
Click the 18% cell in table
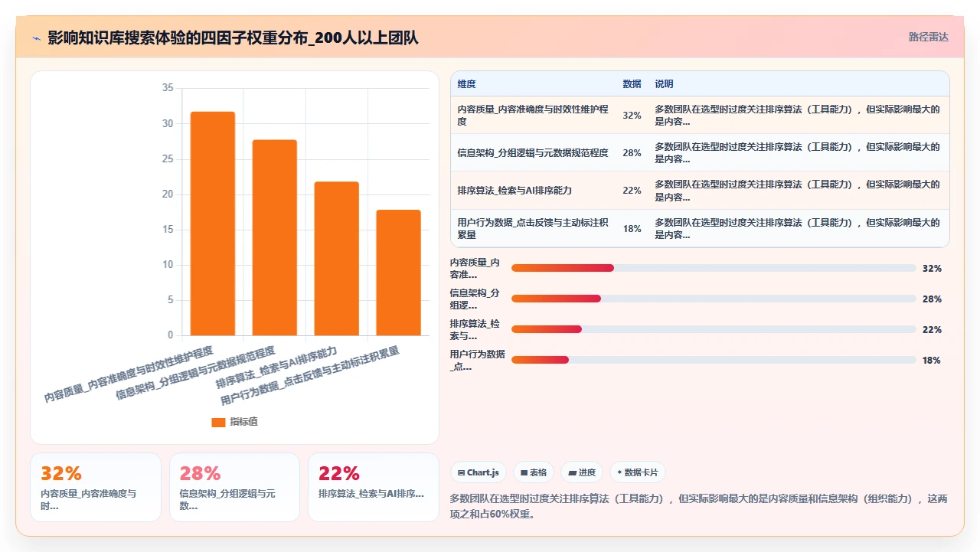632,229
